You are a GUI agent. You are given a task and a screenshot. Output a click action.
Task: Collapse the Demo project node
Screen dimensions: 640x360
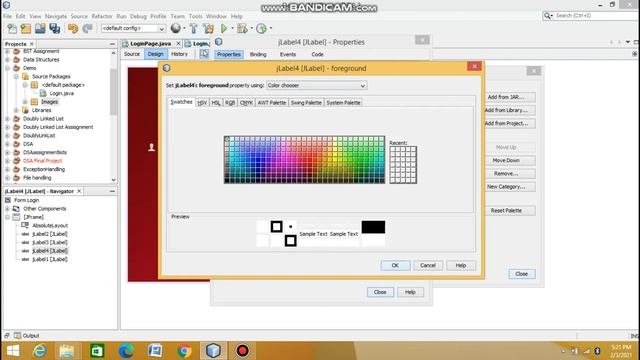[7, 68]
